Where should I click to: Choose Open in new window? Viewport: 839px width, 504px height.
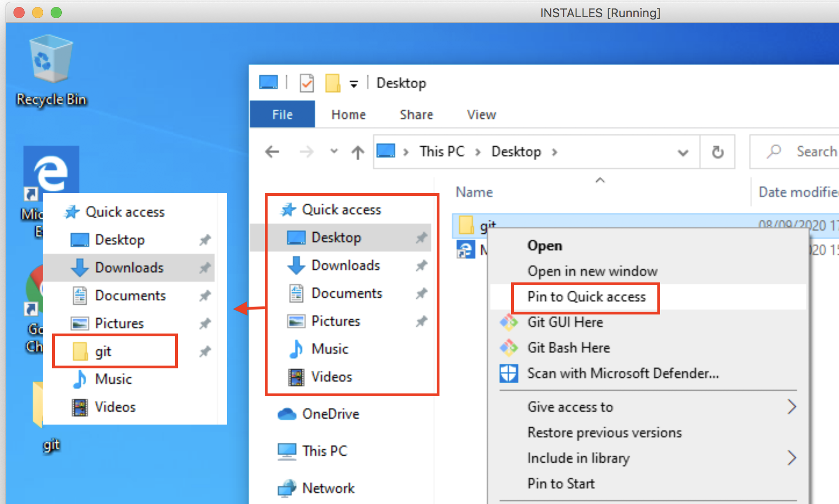pyautogui.click(x=592, y=271)
